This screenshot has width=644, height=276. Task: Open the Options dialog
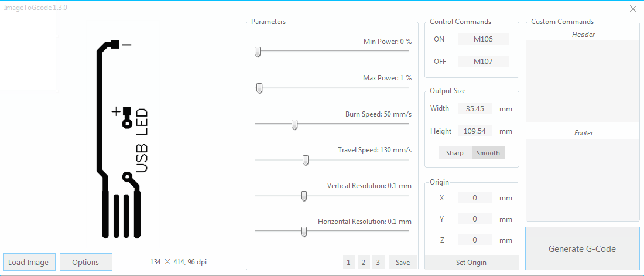coord(85,262)
